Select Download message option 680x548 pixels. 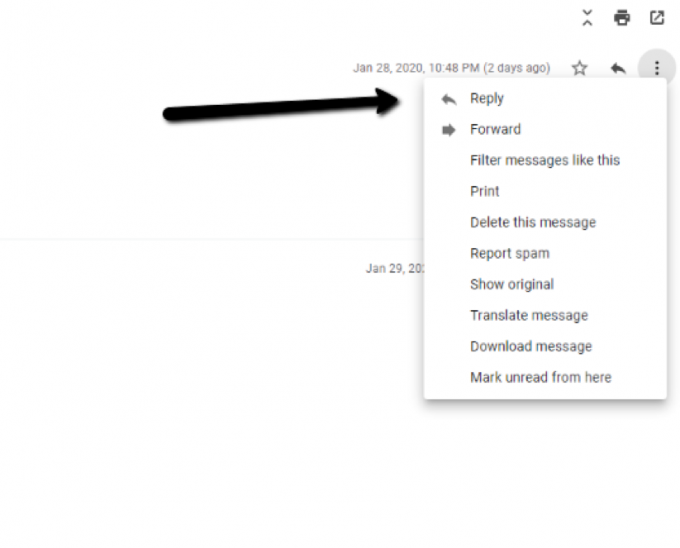(x=545, y=346)
